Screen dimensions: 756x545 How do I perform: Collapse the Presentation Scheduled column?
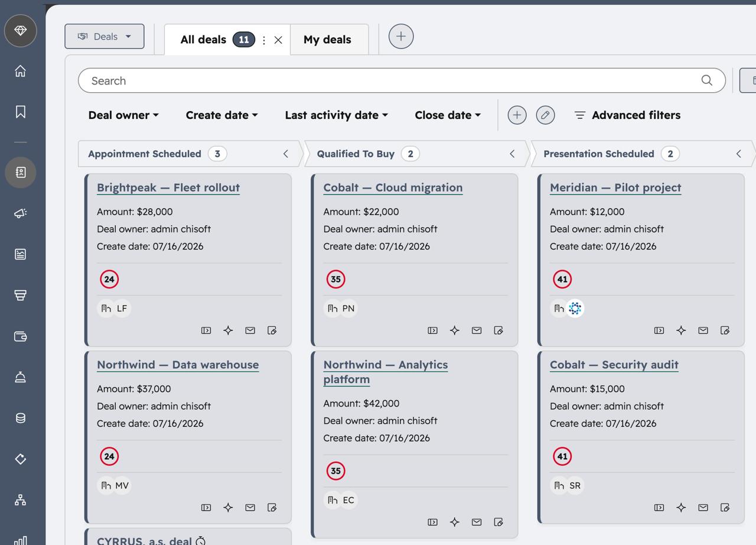tap(739, 154)
